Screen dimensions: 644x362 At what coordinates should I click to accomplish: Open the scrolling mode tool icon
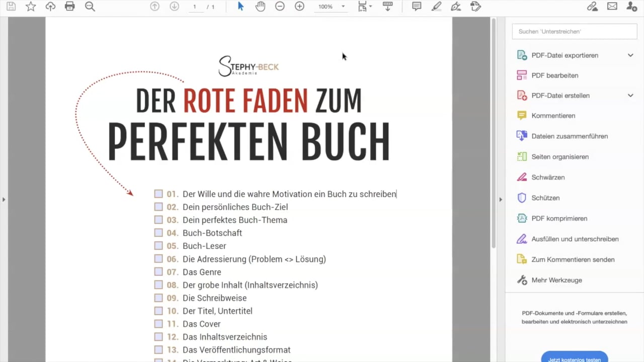click(x=387, y=7)
